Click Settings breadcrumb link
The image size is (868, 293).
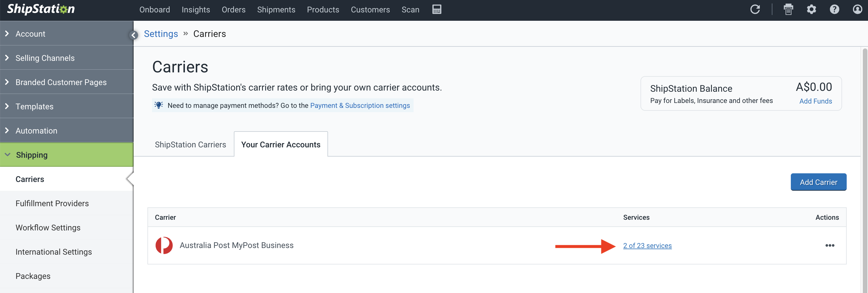[161, 34]
